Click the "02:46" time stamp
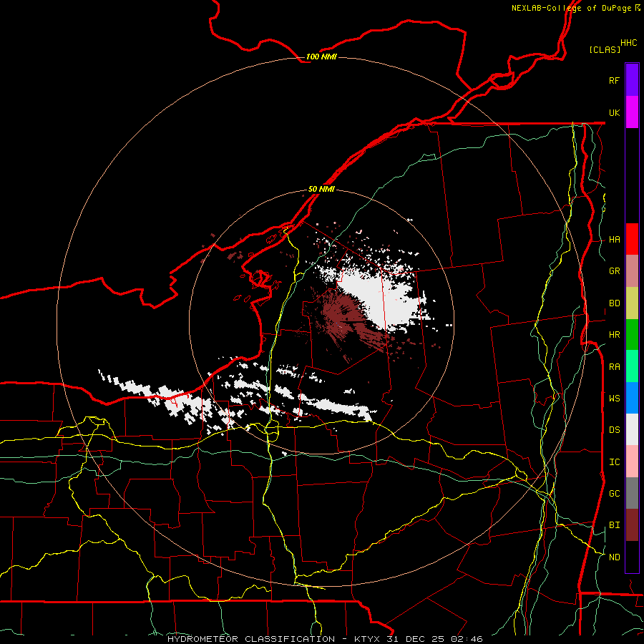Screen dimensions: 644x644 point(466,639)
